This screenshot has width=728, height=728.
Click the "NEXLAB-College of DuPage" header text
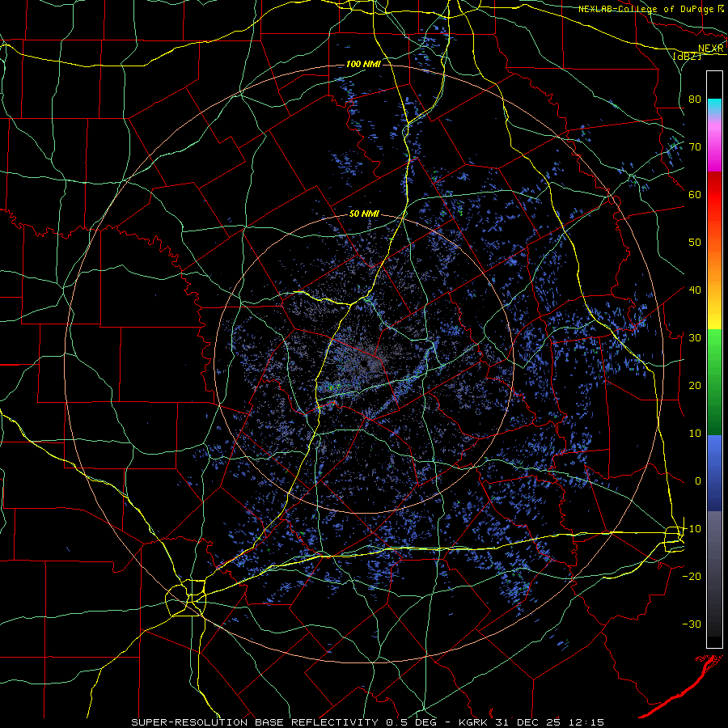click(645, 9)
